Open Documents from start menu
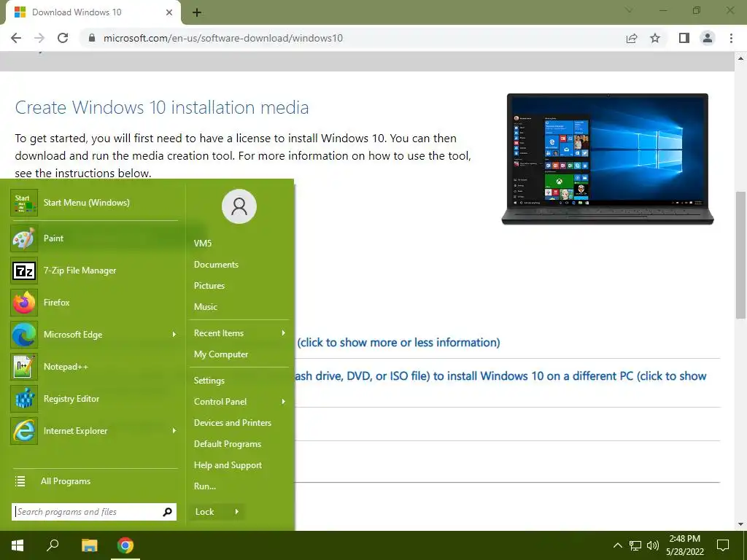 click(x=216, y=264)
